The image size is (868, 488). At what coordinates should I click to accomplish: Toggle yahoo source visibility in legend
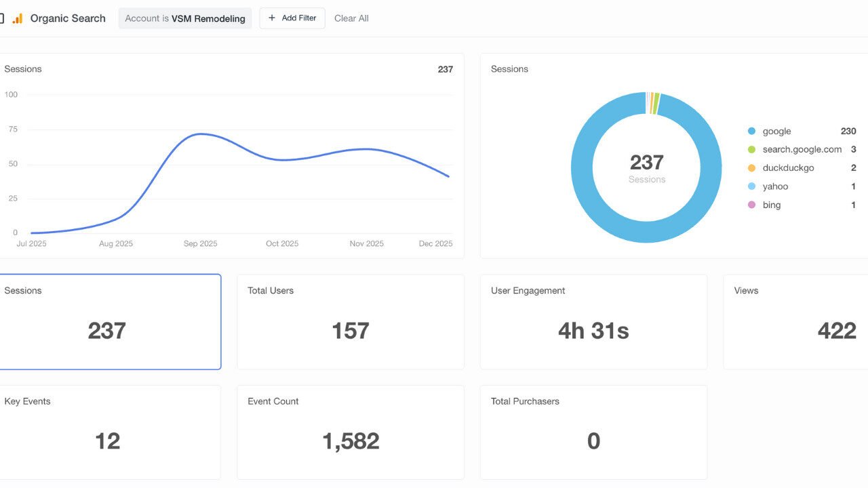tap(776, 186)
